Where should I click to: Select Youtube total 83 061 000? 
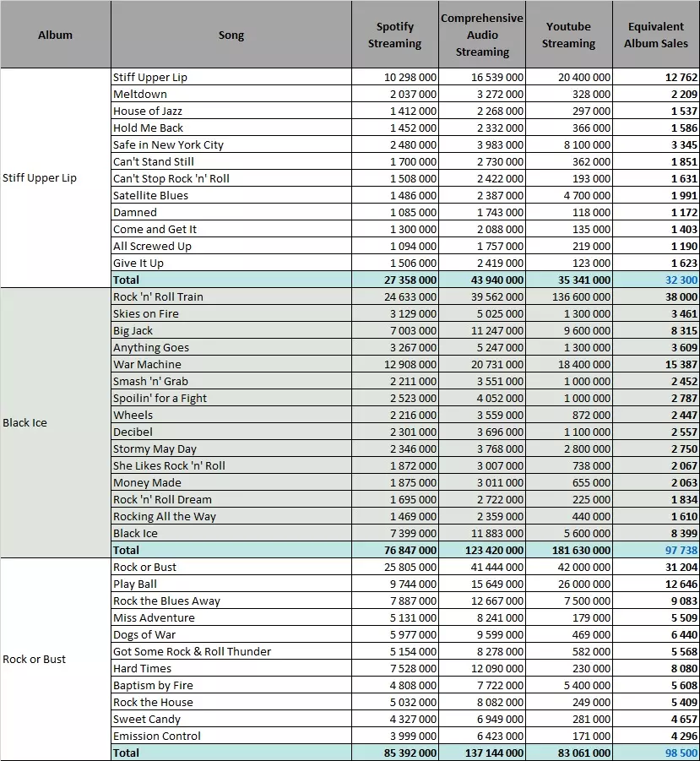click(568, 753)
